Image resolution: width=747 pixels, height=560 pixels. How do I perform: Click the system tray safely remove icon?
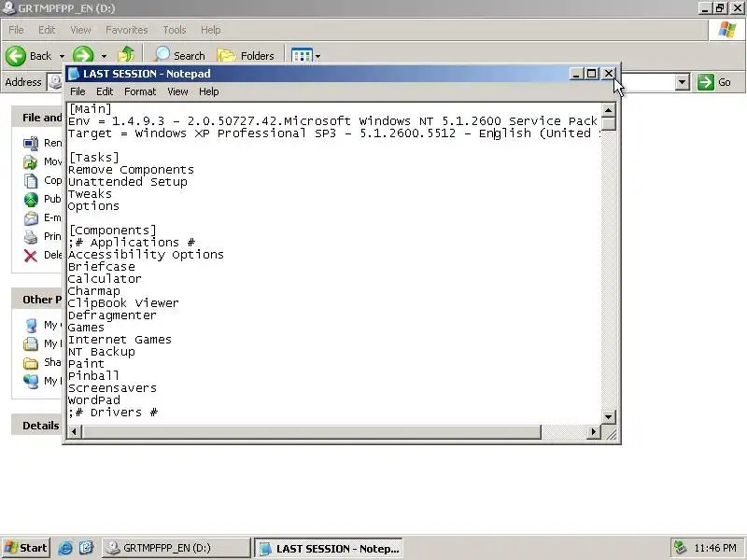point(680,548)
